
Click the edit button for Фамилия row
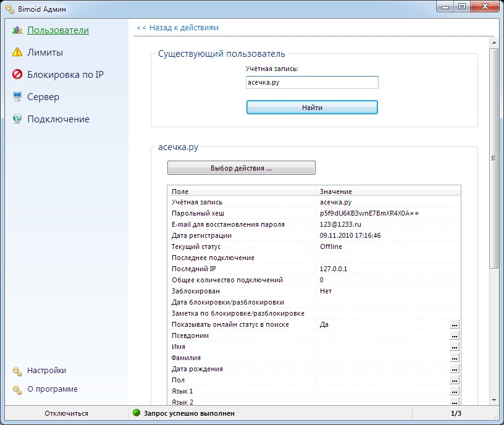[x=454, y=358]
